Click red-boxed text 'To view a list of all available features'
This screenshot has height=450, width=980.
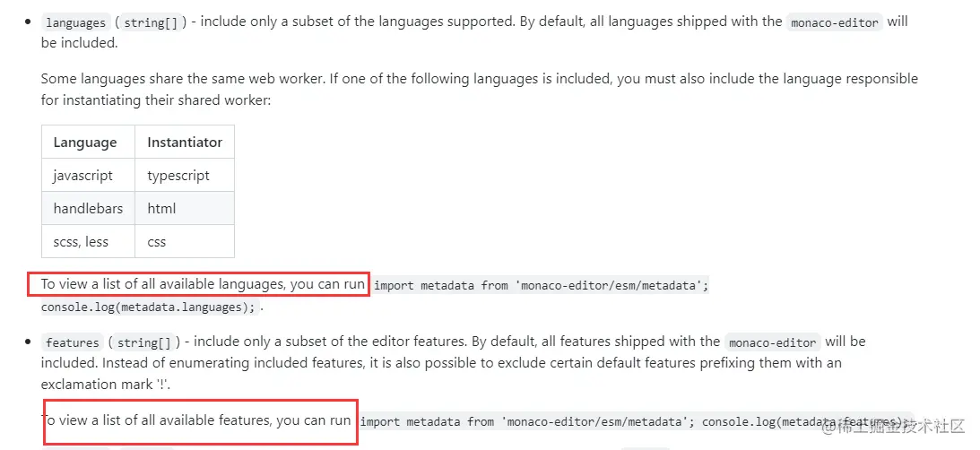(197, 420)
